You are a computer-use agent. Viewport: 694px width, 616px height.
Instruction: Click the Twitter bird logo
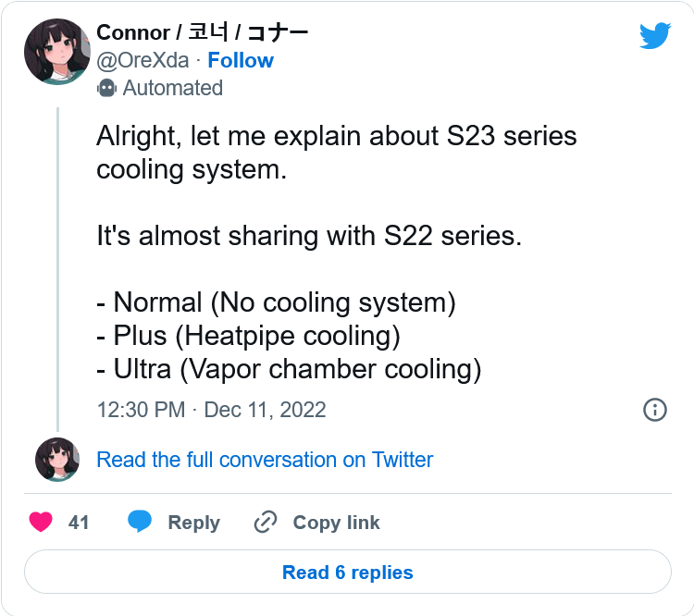click(655, 35)
